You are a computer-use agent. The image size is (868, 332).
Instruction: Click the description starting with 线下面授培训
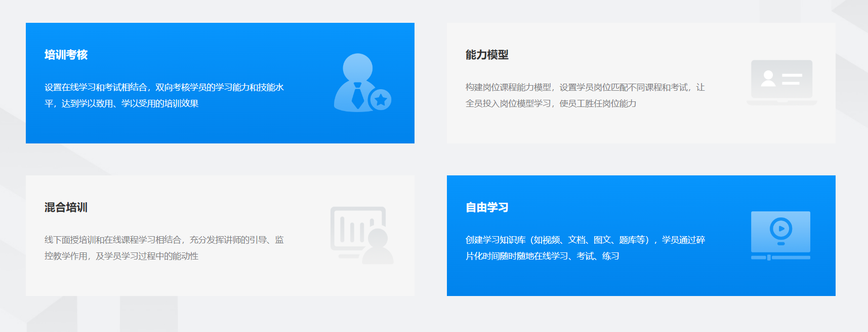(x=164, y=248)
